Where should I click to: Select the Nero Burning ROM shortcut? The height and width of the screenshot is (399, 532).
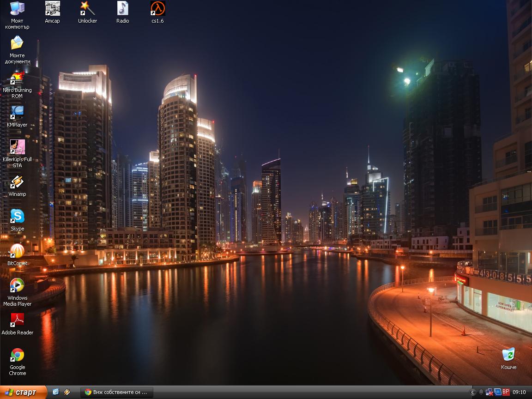(x=17, y=78)
